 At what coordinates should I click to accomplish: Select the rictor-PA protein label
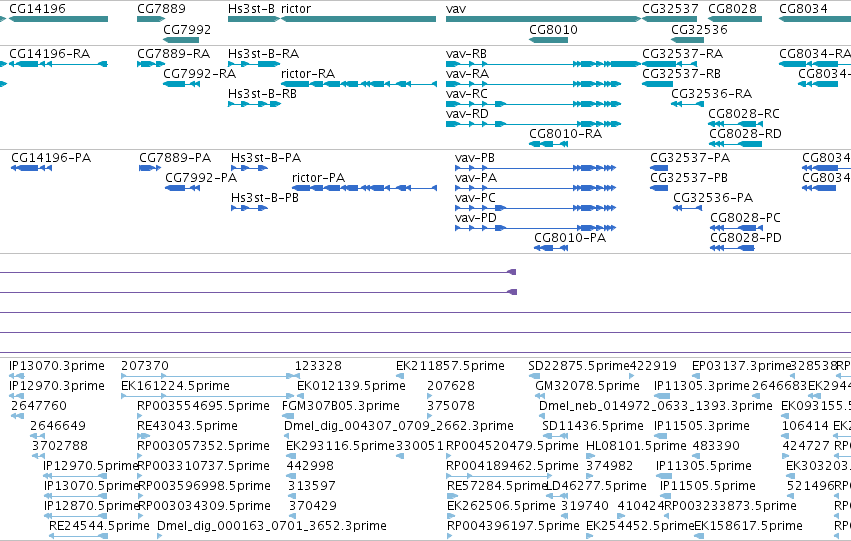(318, 178)
